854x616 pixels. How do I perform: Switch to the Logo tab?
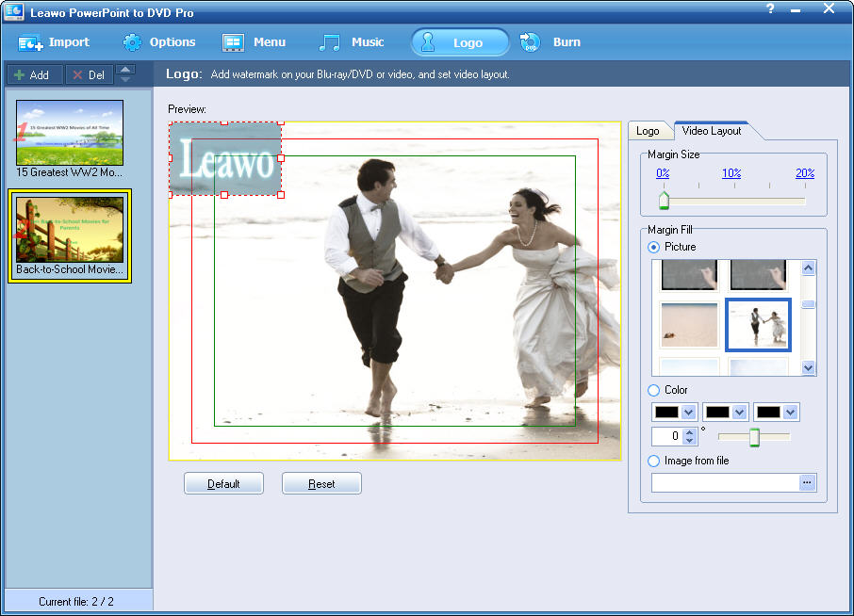coord(648,131)
